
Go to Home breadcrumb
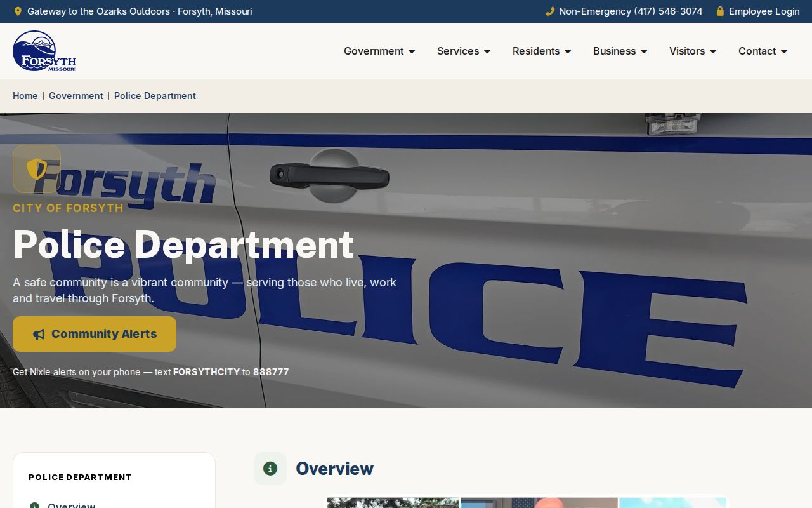[x=25, y=96]
